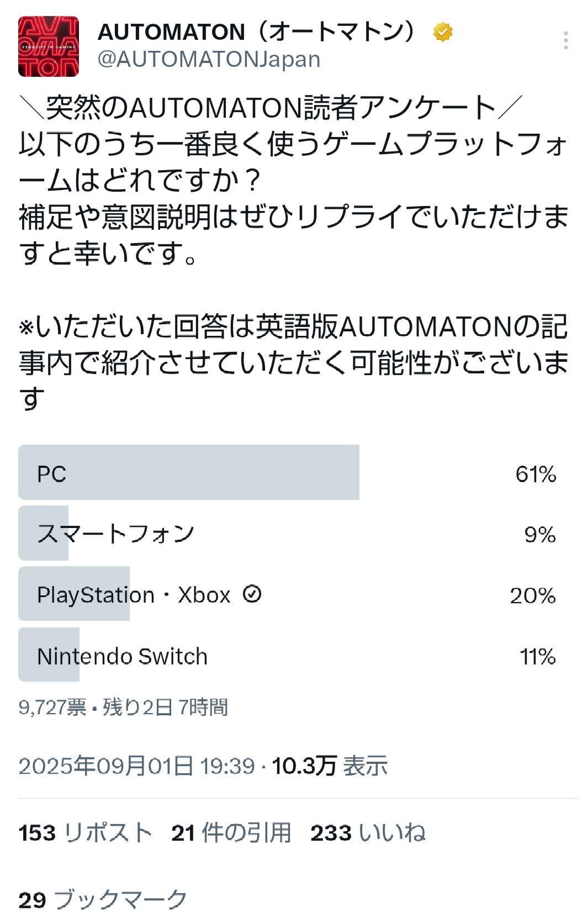Click the selected-vote checkmark beside PlayStation・Xbox
Screen dimensions: 588x913
[x=252, y=594]
